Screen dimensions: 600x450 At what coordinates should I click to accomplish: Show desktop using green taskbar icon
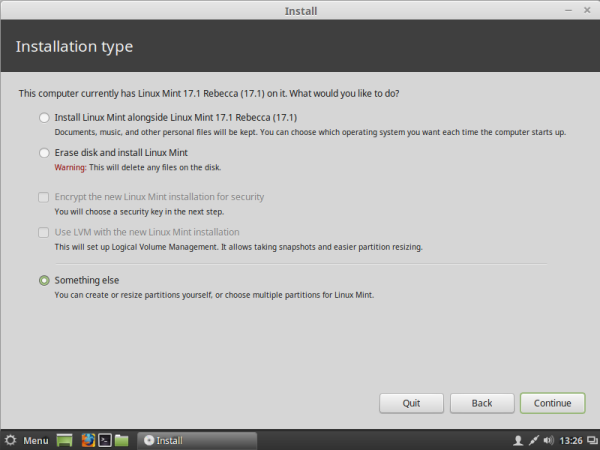(64, 440)
